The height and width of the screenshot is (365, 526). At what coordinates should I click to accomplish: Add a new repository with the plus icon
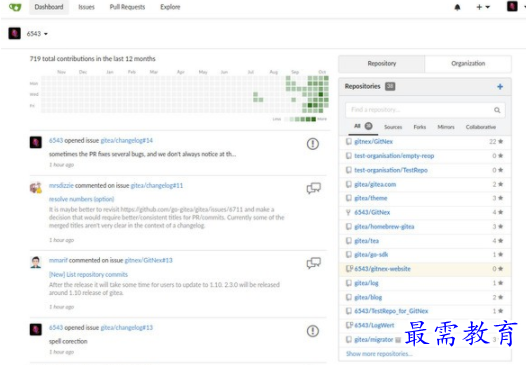click(x=500, y=87)
